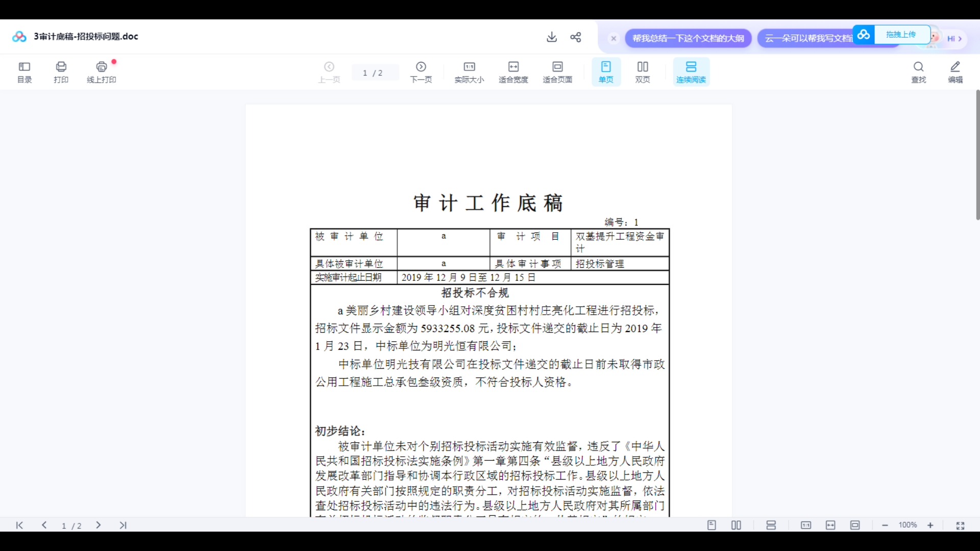Image resolution: width=980 pixels, height=551 pixels.
Task: Open the 查找 search tool
Action: click(919, 71)
